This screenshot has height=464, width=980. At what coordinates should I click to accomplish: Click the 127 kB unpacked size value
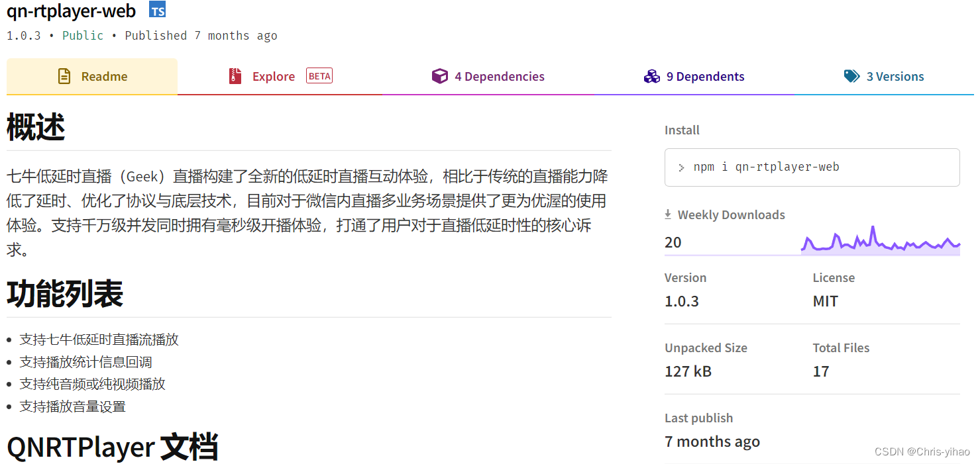pyautogui.click(x=688, y=371)
